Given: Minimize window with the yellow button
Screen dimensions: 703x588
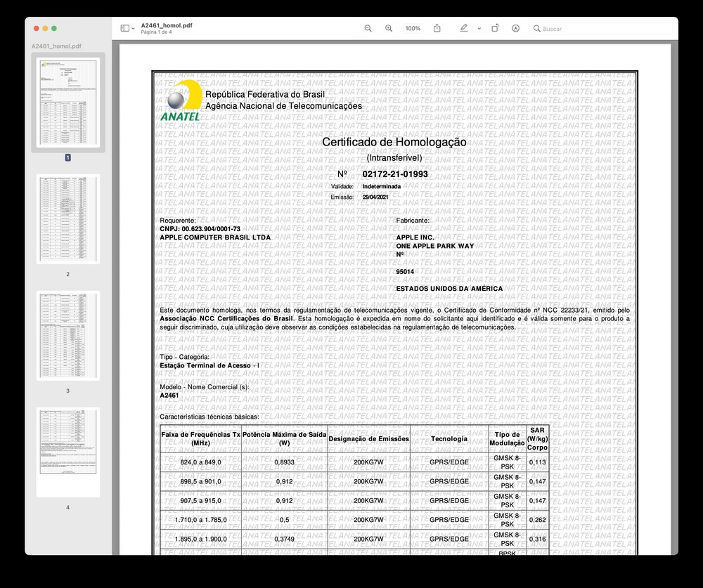Looking at the screenshot, I should [x=45, y=28].
